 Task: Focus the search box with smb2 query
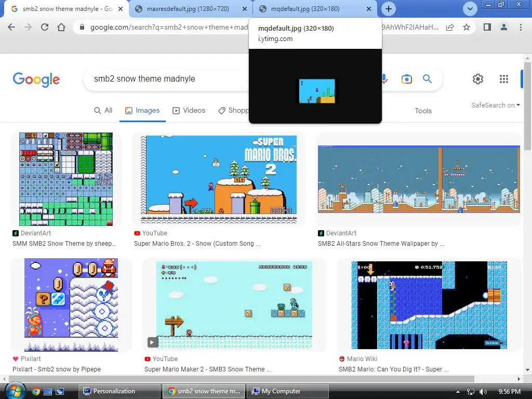[x=166, y=79]
